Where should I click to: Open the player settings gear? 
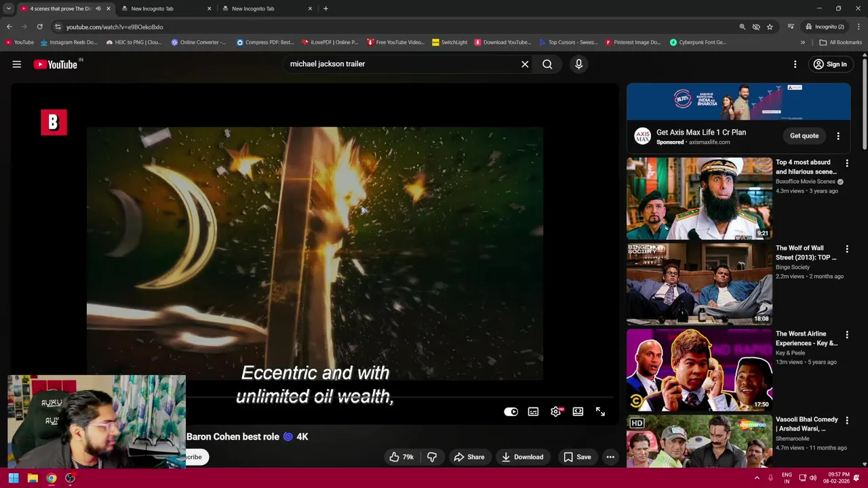pyautogui.click(x=556, y=411)
